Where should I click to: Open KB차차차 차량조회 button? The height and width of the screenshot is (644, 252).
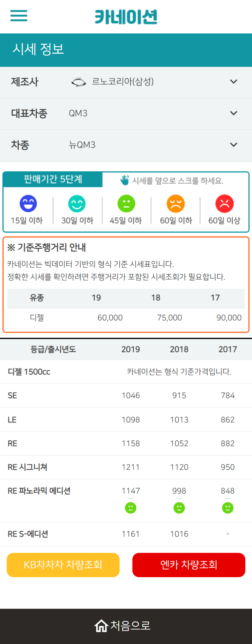click(x=63, y=565)
